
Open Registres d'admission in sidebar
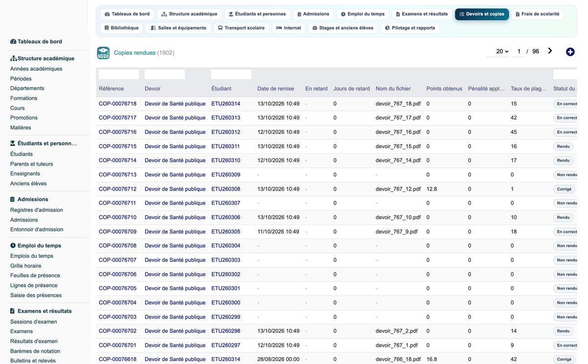(37, 210)
